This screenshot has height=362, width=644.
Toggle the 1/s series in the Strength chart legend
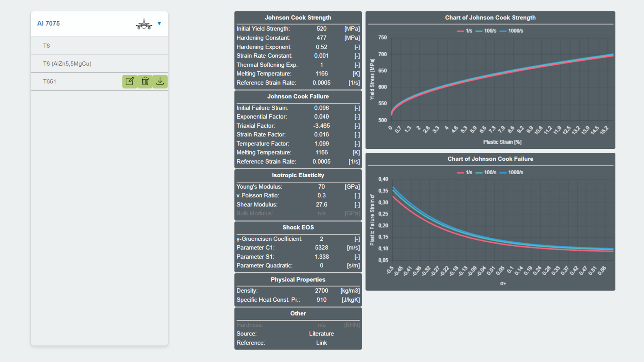click(465, 31)
